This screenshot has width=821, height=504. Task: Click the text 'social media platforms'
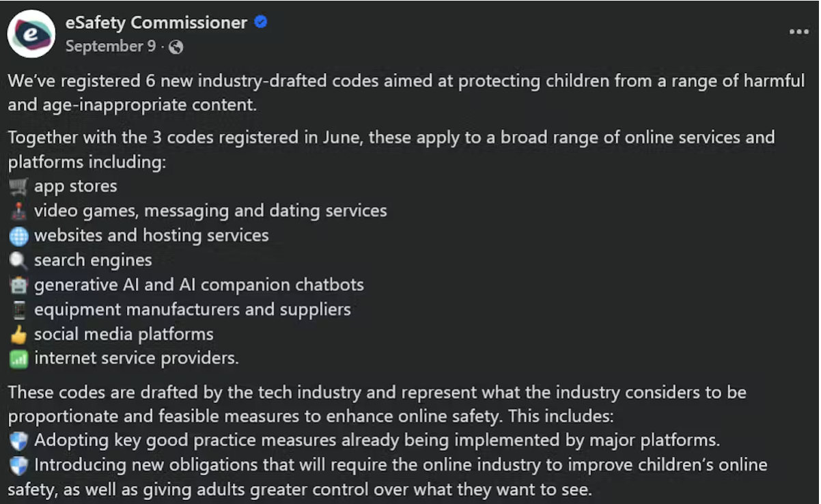coord(124,334)
